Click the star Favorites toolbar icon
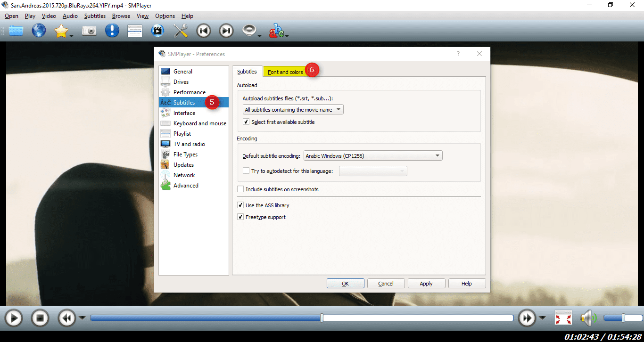644x342 pixels. pyautogui.click(x=61, y=31)
